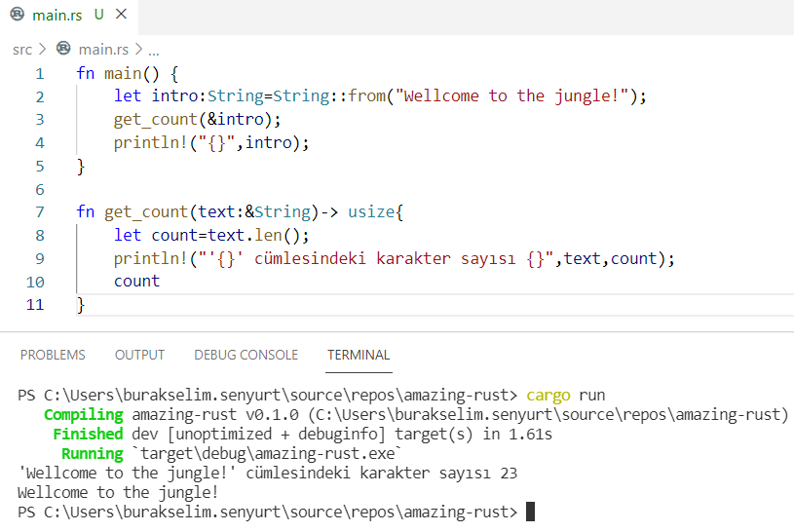Expand the breadcrumb ellipsis symbol list
The height and width of the screenshot is (532, 794).
153,49
